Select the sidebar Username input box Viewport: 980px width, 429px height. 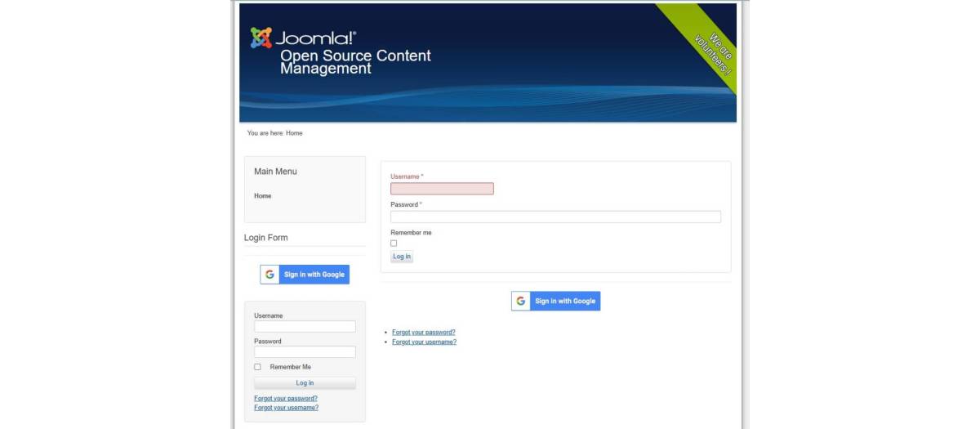click(x=305, y=327)
